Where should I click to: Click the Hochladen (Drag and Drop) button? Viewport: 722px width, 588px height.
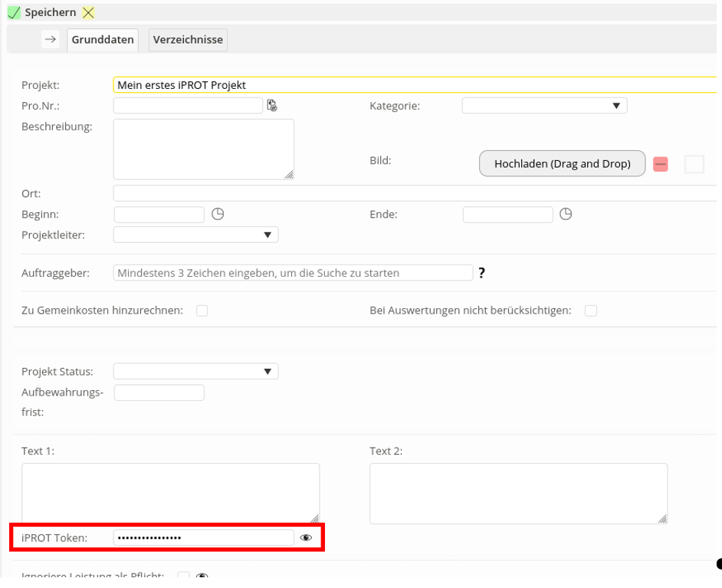click(562, 164)
